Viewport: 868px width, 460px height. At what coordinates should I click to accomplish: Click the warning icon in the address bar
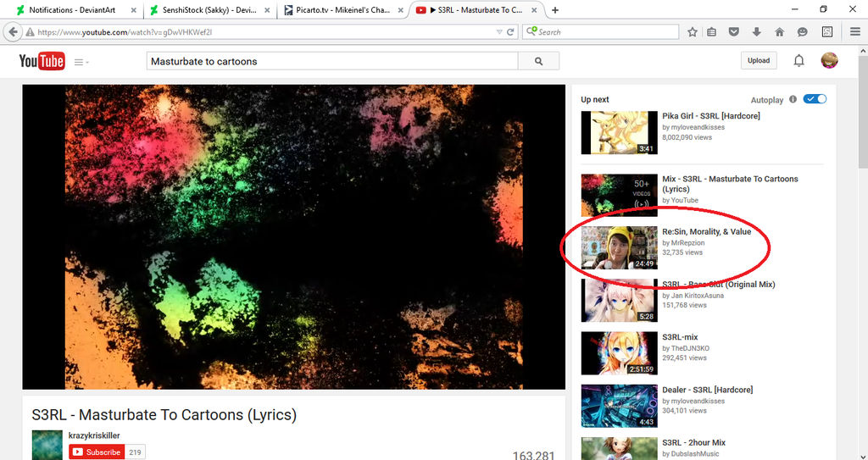coord(30,32)
